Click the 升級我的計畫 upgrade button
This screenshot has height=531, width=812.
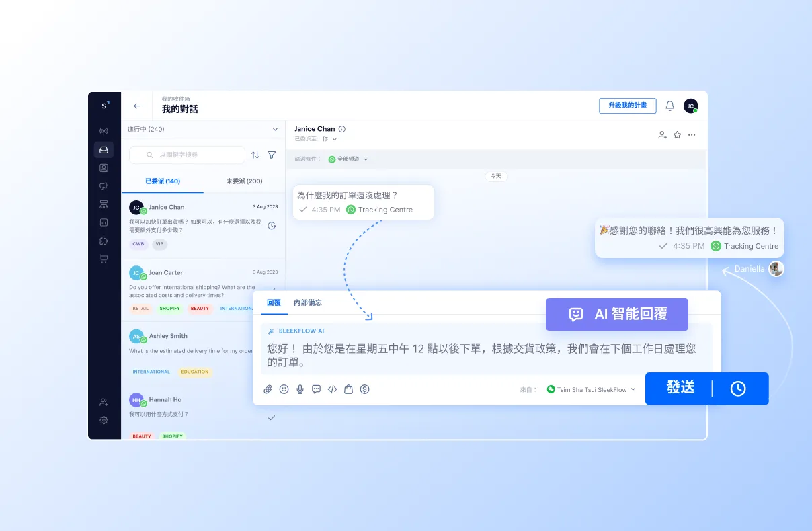pyautogui.click(x=627, y=106)
